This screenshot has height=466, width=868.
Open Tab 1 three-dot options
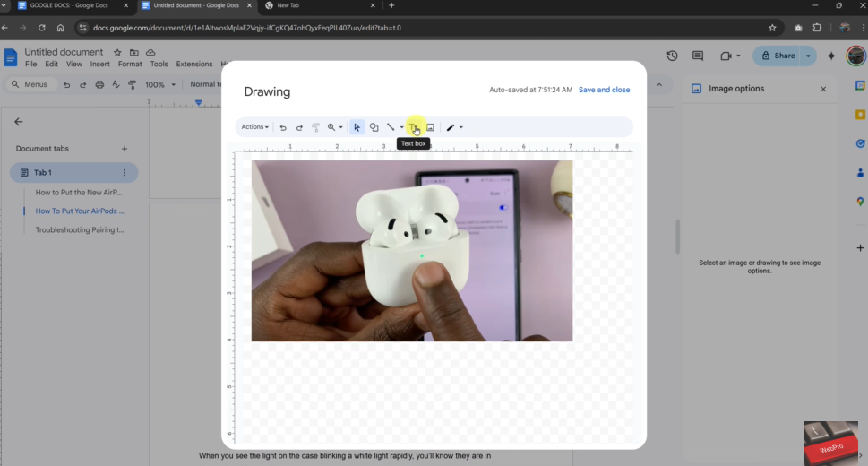point(125,172)
